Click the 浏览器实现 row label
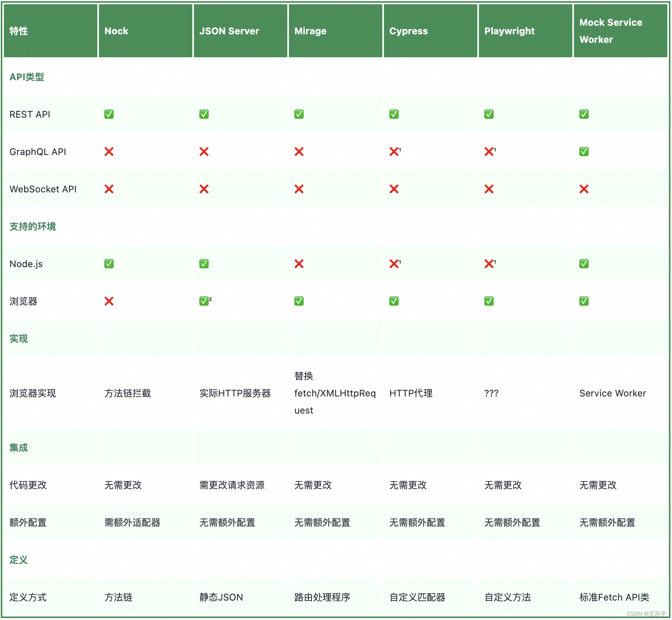Screen dimensions: 672x620 [33, 393]
